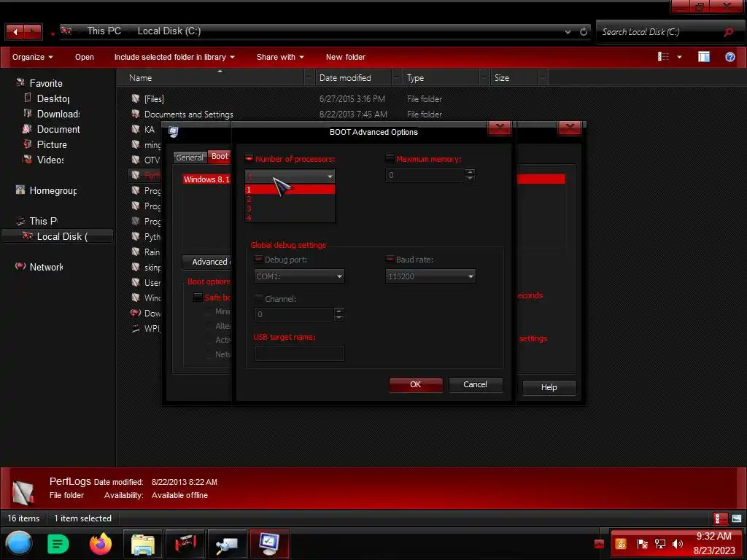Toggle Number of processors checkbox
Screen dimensions: 747x560
pyautogui.click(x=249, y=158)
